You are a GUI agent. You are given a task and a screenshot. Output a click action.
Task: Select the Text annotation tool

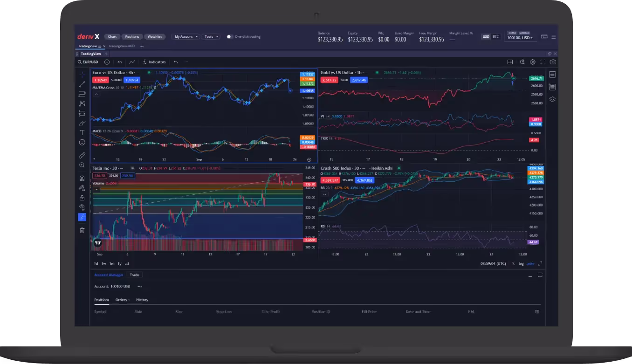tap(82, 133)
